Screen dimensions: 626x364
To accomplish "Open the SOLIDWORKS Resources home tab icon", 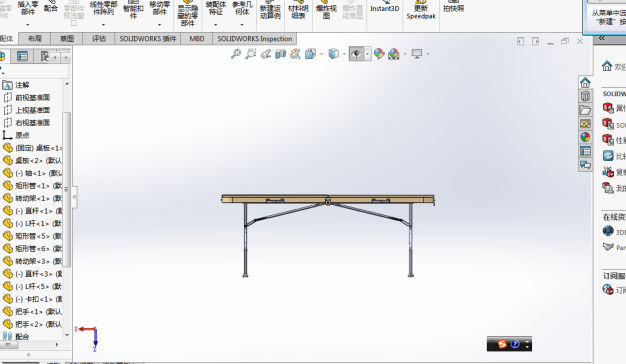I will (x=585, y=83).
